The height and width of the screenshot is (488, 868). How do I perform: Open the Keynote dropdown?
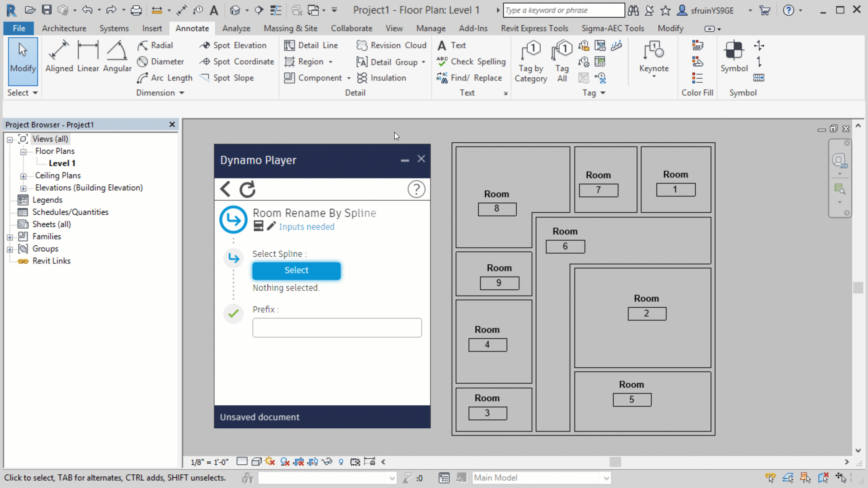click(x=654, y=77)
